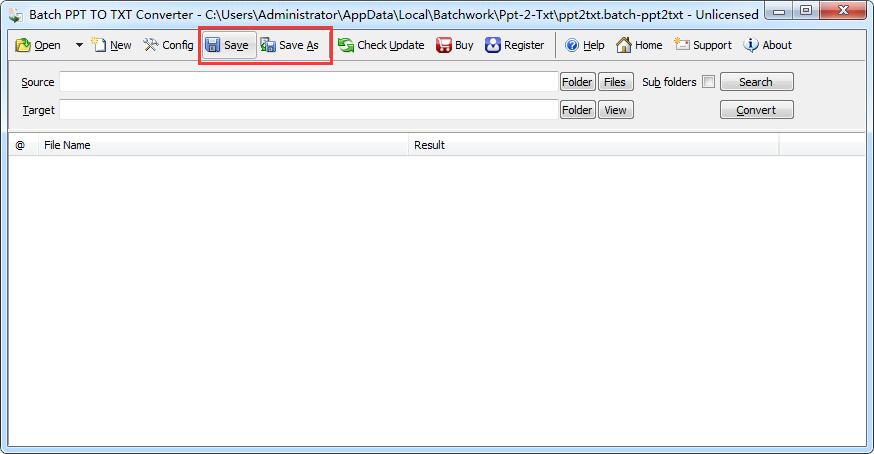Image resolution: width=874 pixels, height=454 pixels.
Task: Show the About dialog
Action: tap(767, 45)
